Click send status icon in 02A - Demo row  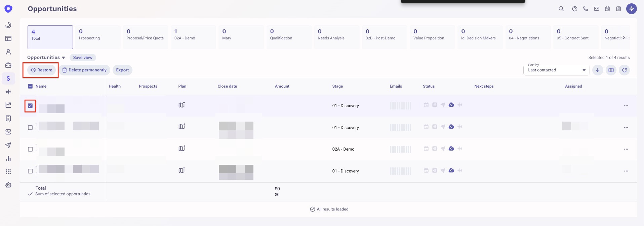click(x=443, y=149)
